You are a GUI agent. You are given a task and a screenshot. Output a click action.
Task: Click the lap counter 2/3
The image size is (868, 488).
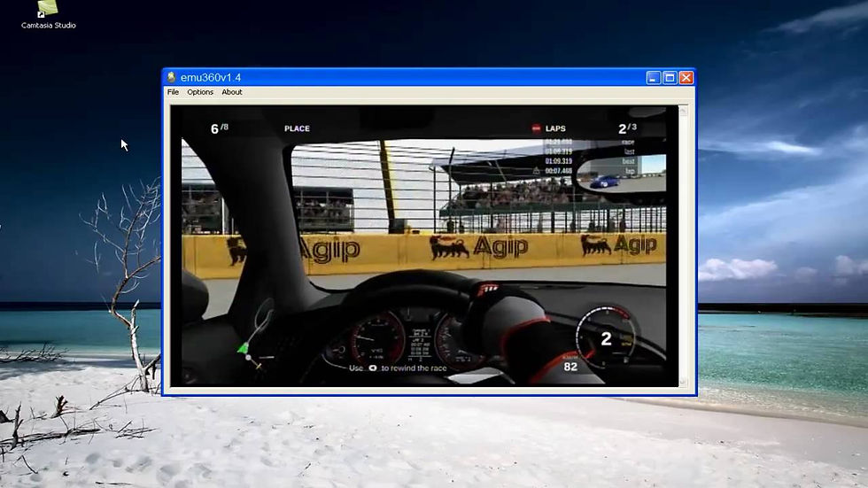pos(627,128)
